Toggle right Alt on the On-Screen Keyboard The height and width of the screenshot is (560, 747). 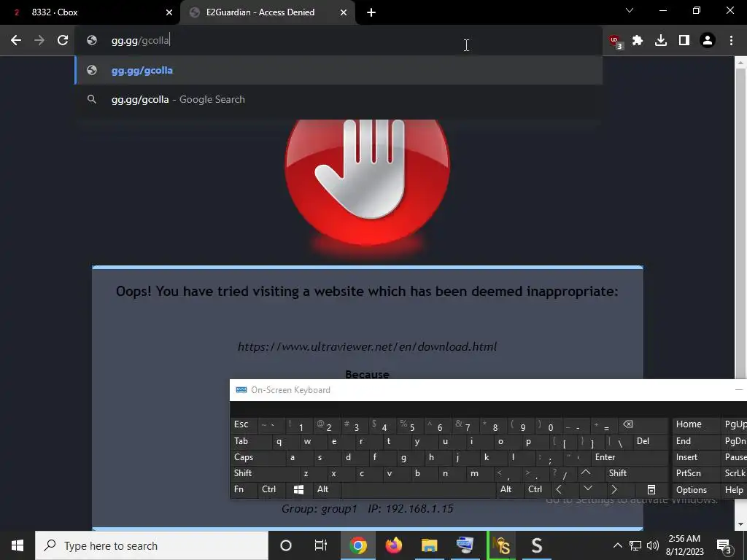pos(508,489)
